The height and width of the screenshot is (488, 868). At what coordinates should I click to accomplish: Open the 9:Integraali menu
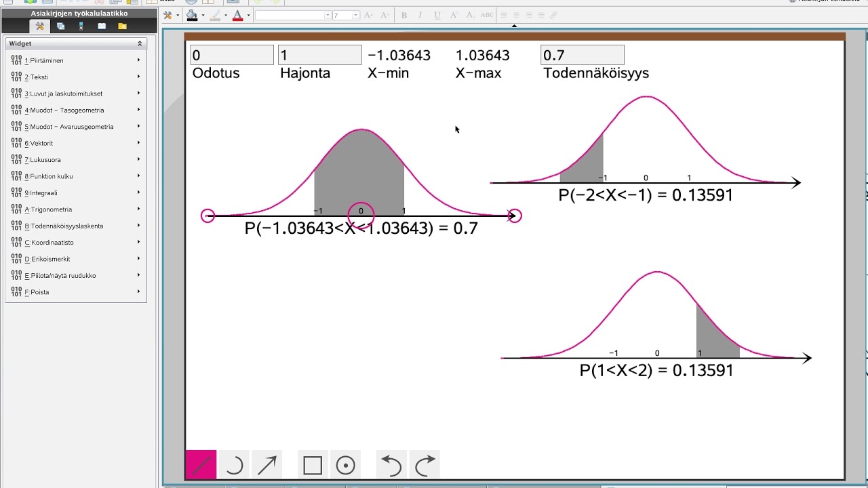[76, 192]
